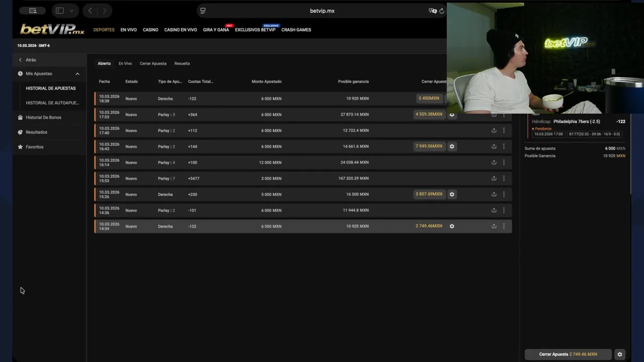Click the betvip.mx address bar
The width and height of the screenshot is (644, 362).
click(x=322, y=11)
